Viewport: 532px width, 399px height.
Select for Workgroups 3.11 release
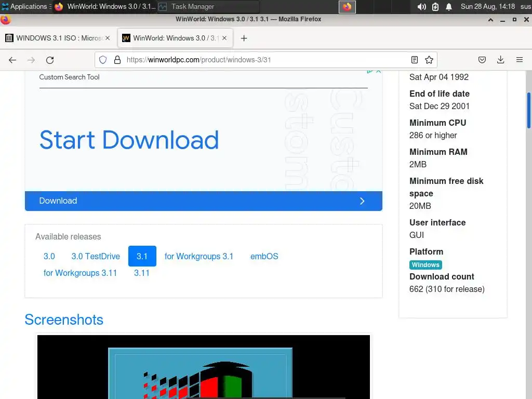coord(80,273)
